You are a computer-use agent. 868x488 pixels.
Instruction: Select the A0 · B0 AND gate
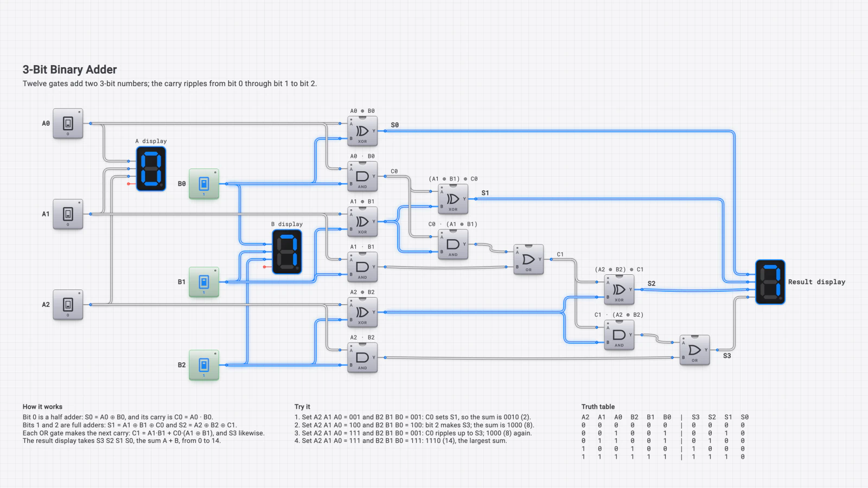362,176
